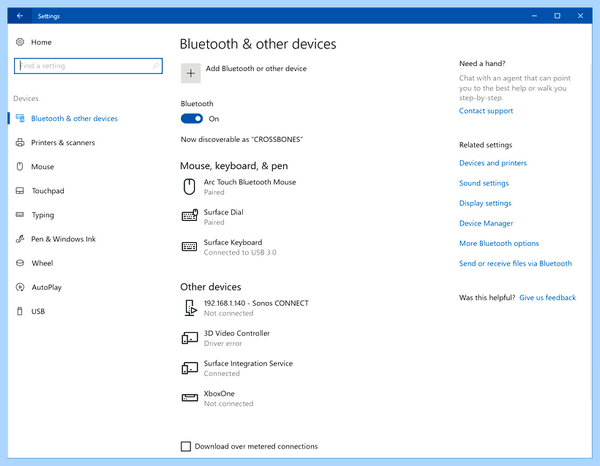Open Display settings link
Image resolution: width=600 pixels, height=466 pixels.
[x=485, y=203]
